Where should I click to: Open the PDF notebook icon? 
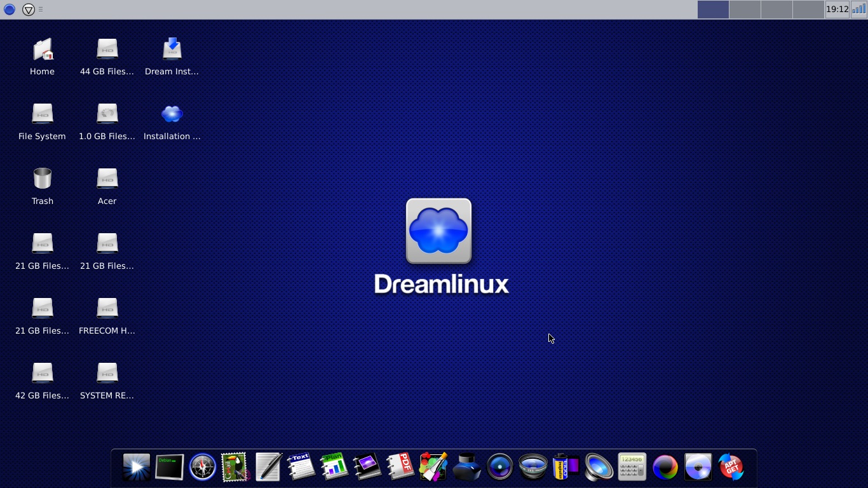pos(400,467)
